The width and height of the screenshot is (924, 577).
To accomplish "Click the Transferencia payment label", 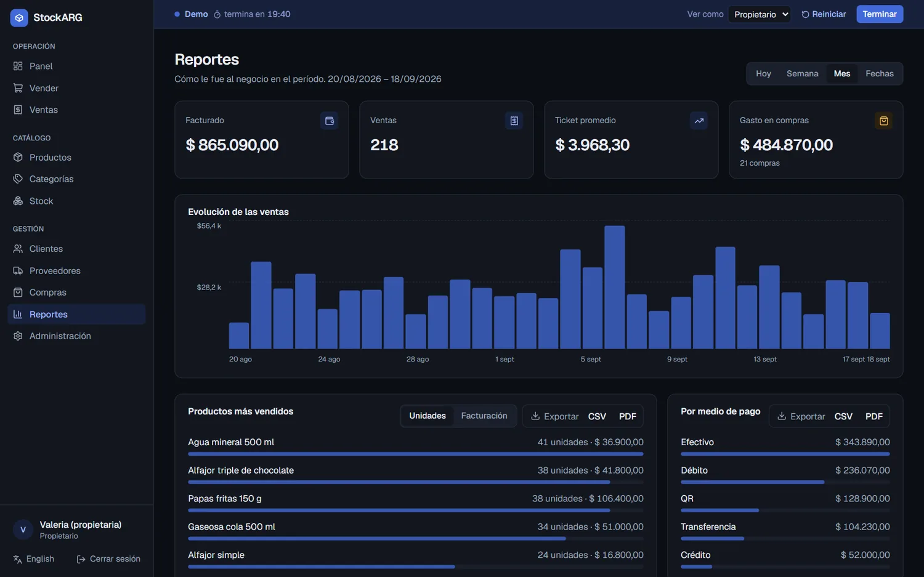I will (x=708, y=527).
